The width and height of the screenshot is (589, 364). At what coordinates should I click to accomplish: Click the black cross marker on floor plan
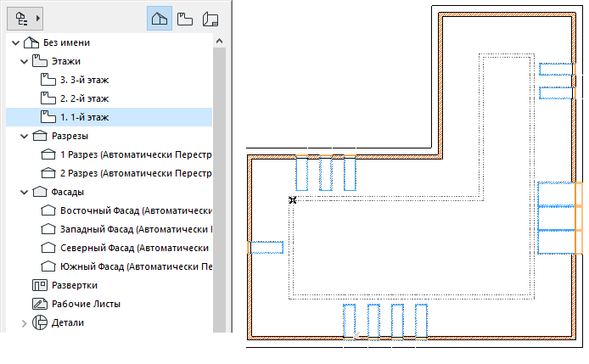click(293, 200)
